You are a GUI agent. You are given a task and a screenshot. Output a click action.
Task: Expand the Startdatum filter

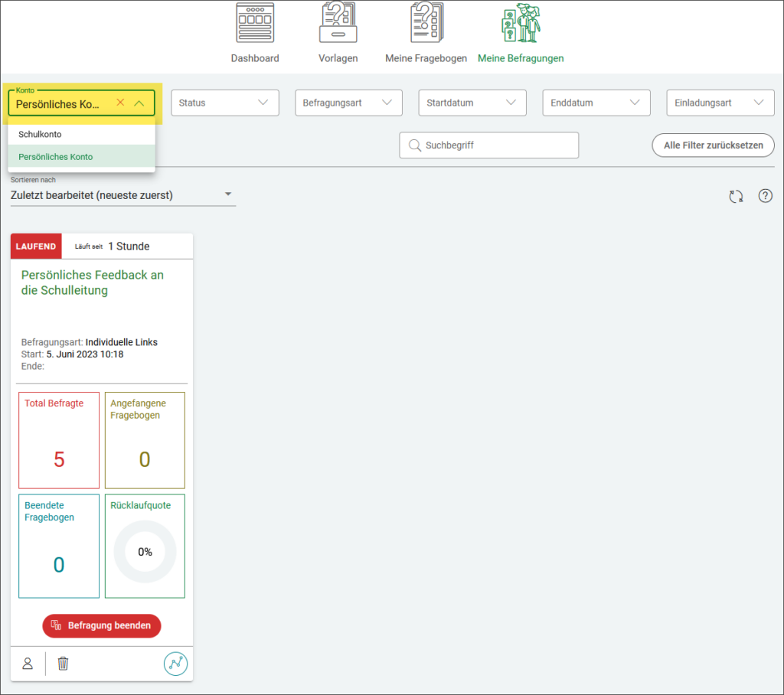(x=472, y=103)
